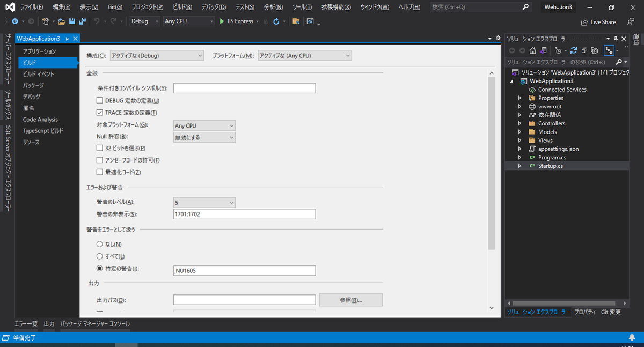
Task: Click the scroll down arrow of properties page
Action: pos(491,308)
